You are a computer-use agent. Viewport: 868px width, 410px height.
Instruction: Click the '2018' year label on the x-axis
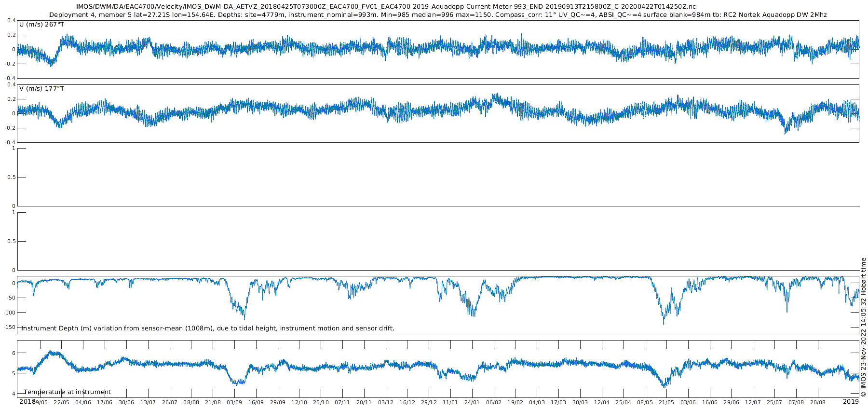(x=27, y=401)
